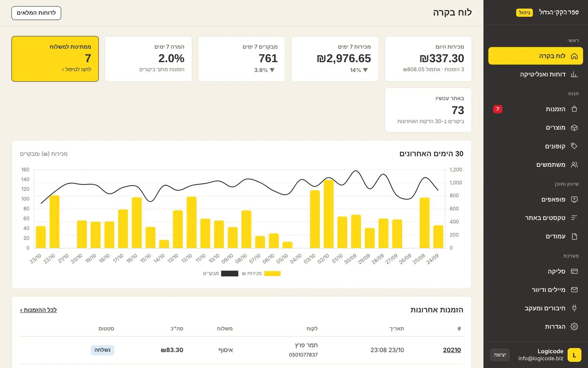Click the מכירות 7 ימים value ₪2,976.65
588x368 pixels.
coord(344,59)
